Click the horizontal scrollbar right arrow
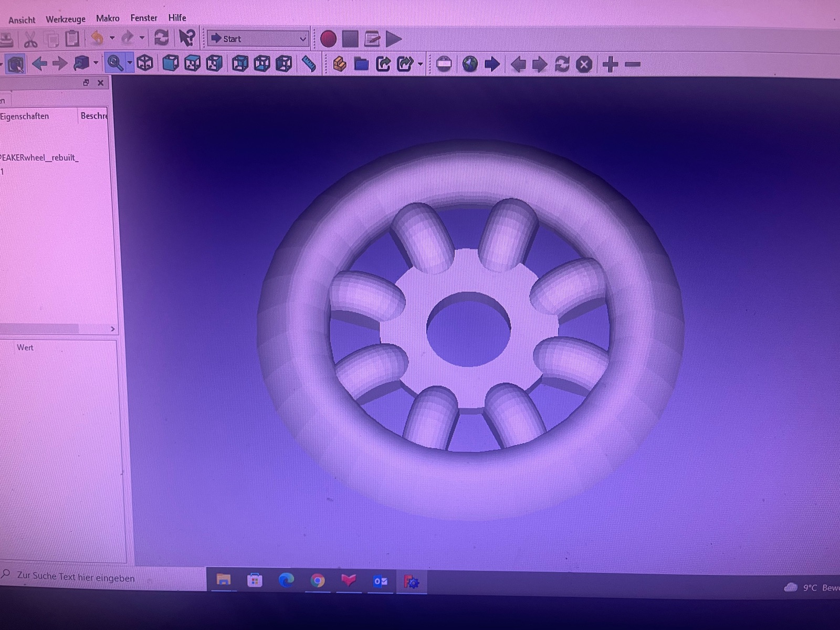 point(112,329)
